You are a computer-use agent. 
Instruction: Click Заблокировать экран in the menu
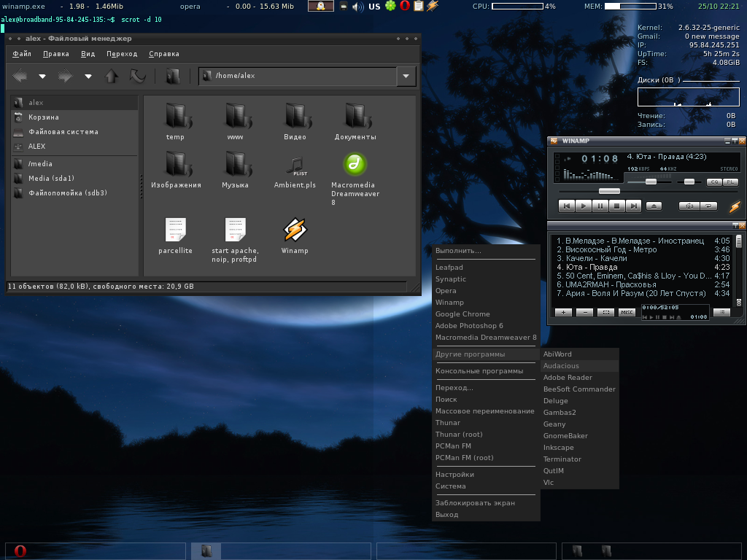485,503
